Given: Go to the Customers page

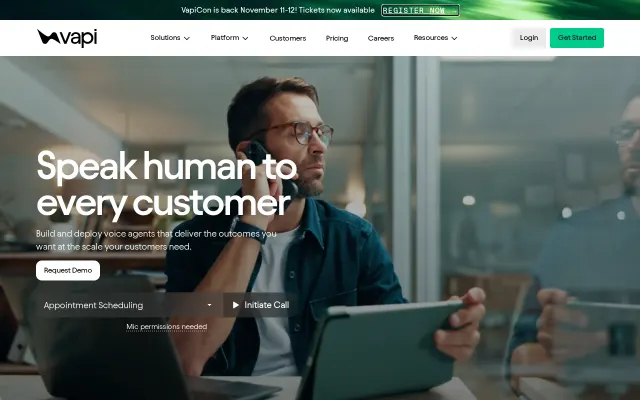Looking at the screenshot, I should coord(288,38).
